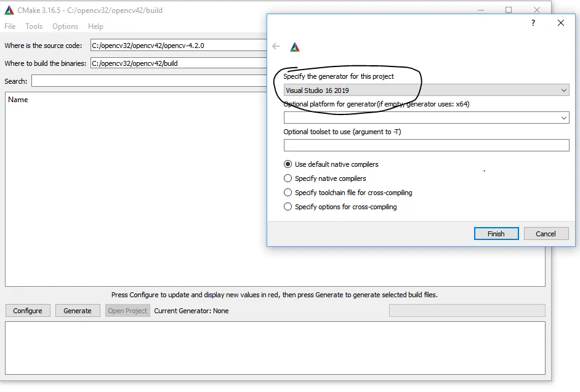Click the source code path field

(179, 46)
